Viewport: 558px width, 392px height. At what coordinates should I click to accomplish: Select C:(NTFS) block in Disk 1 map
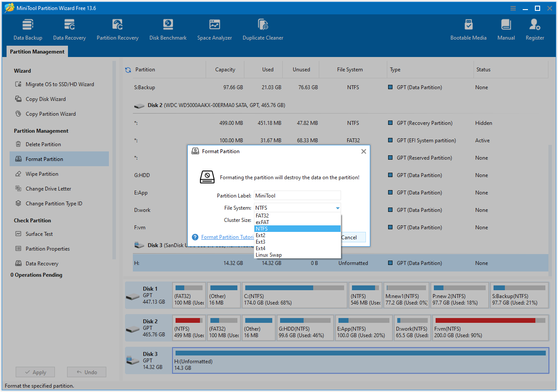click(x=294, y=295)
